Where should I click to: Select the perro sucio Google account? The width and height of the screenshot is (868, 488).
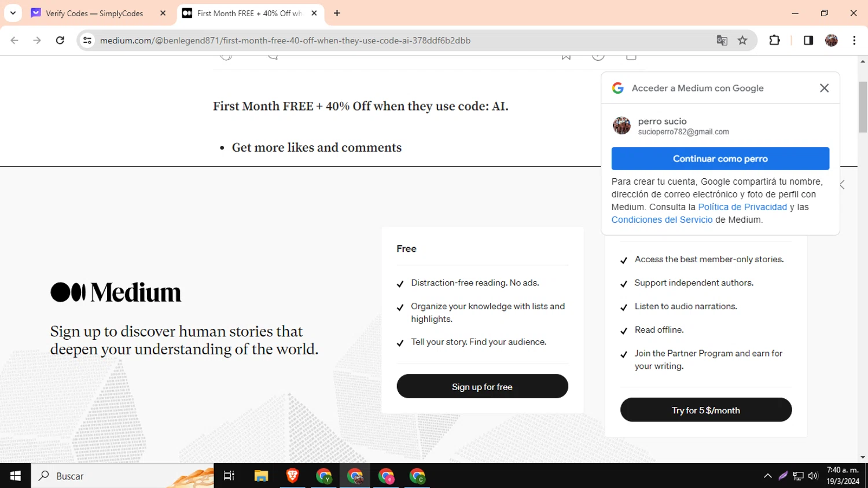coord(720,126)
